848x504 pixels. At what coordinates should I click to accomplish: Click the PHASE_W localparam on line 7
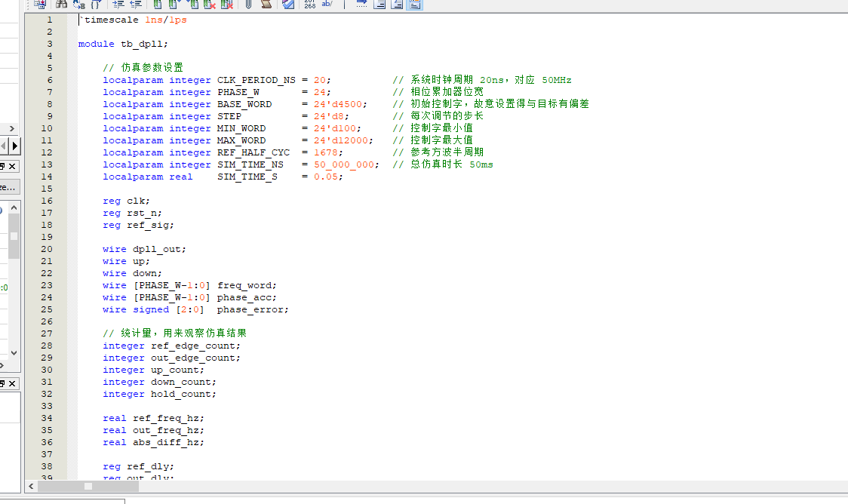pyautogui.click(x=238, y=93)
